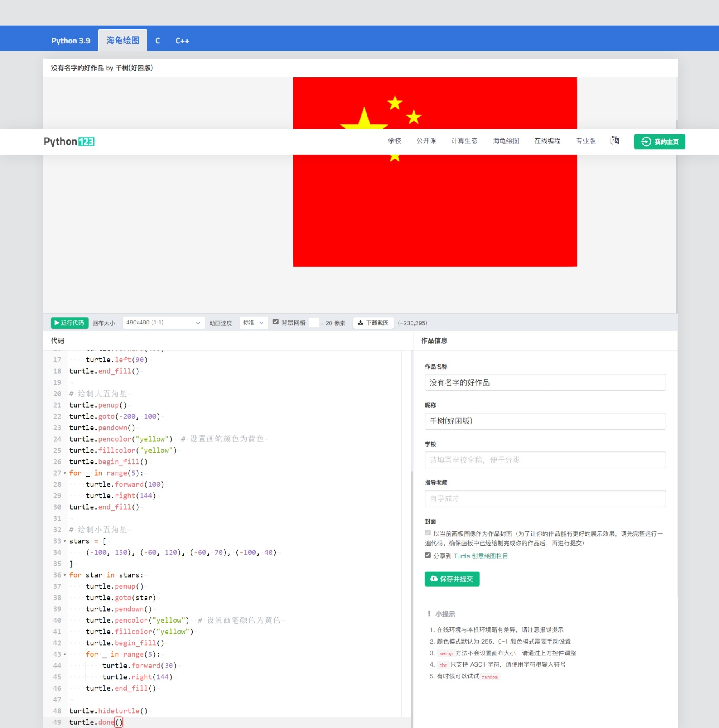This screenshot has height=728, width=719.
Task: Open the 画布大小 480x480 dropdown
Action: tap(163, 323)
